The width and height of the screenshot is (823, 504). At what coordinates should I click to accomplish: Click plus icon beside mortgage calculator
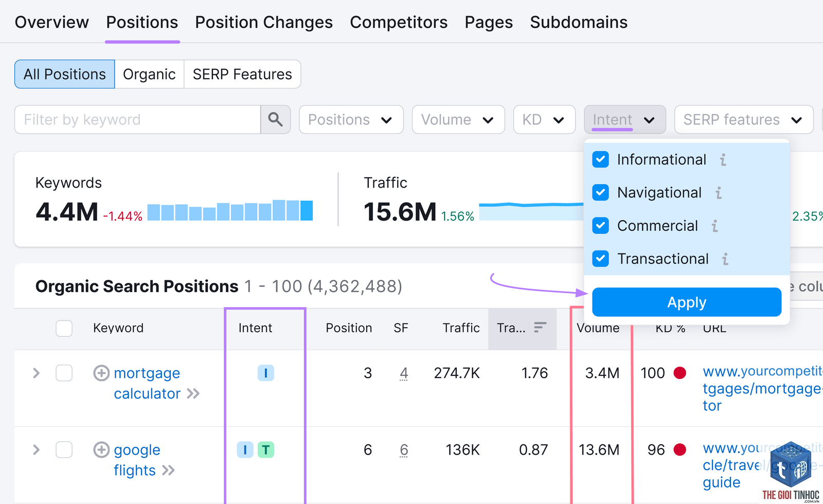(x=101, y=373)
